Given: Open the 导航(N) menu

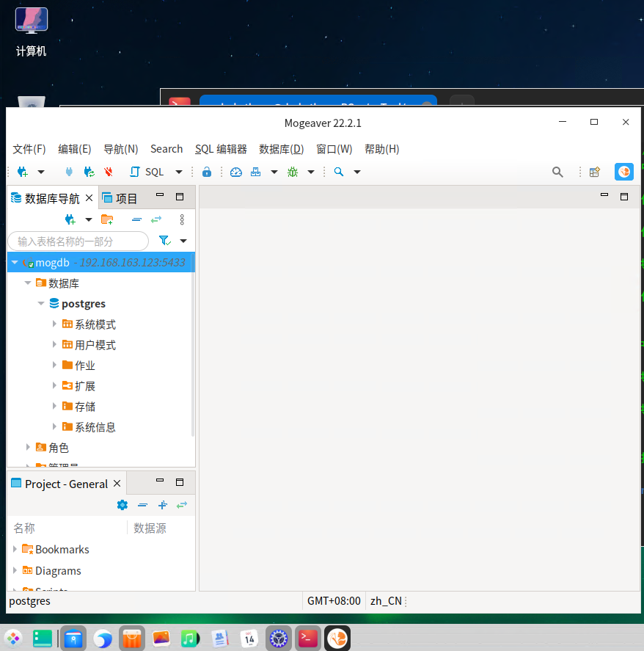Looking at the screenshot, I should coord(121,149).
